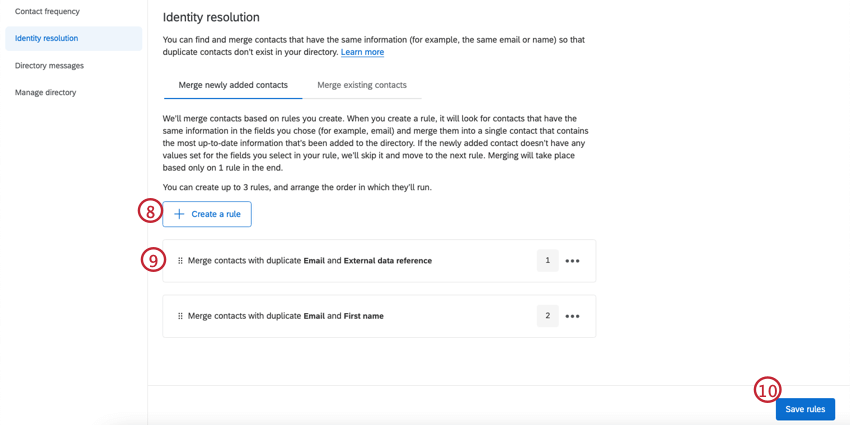The image size is (850, 425).
Task: Open Manage directory in the sidebar
Action: pos(45,93)
